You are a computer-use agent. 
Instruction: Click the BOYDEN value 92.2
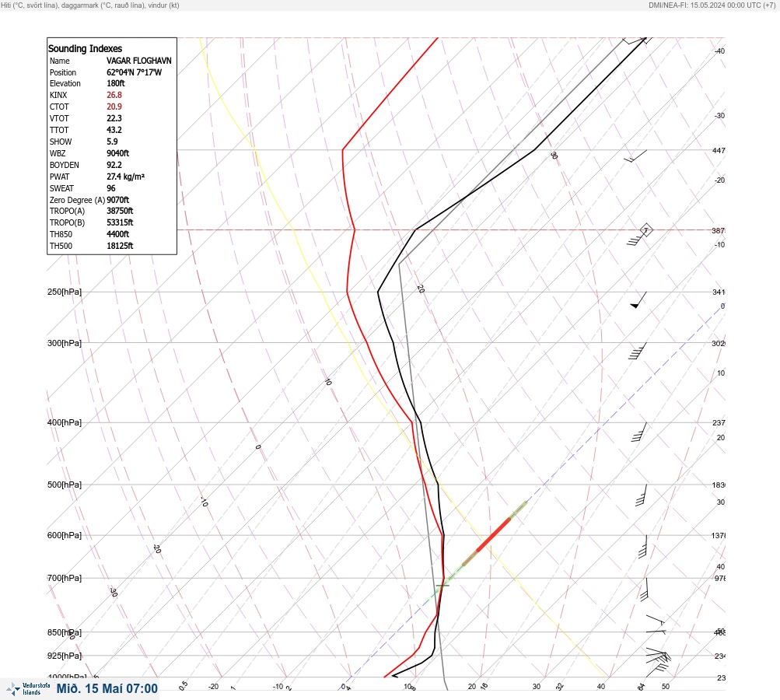(x=114, y=165)
